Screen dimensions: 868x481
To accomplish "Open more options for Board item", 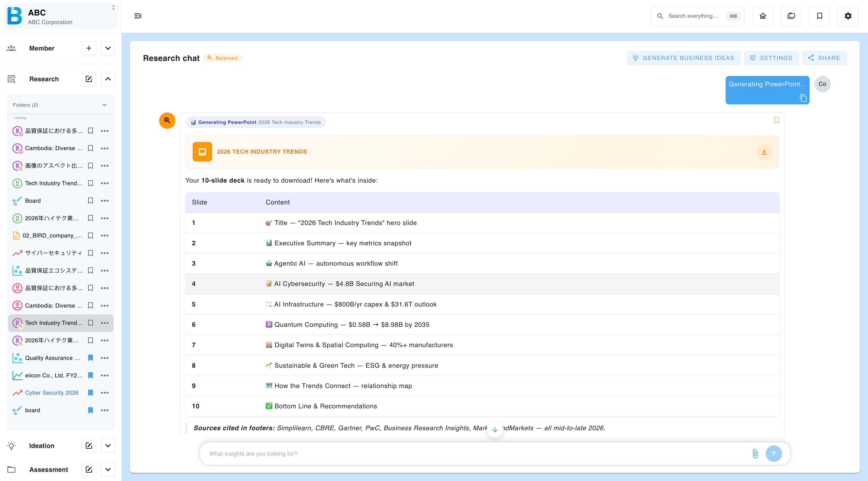I will [x=105, y=201].
